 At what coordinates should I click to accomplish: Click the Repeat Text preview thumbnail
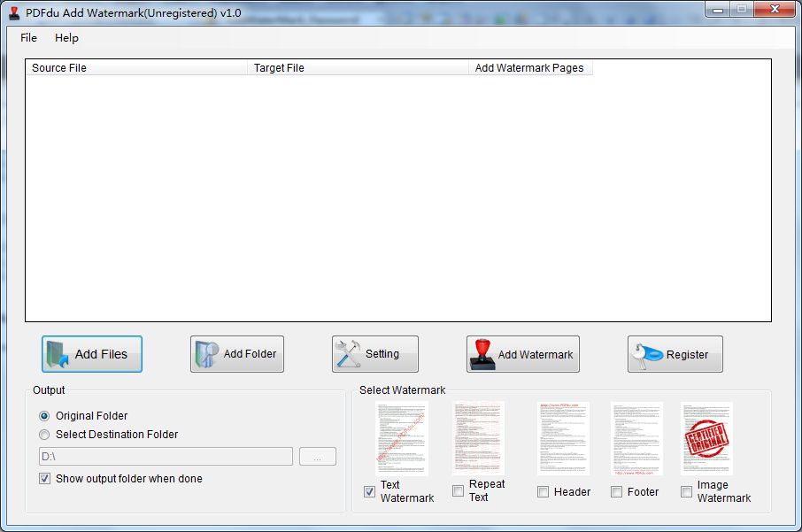[478, 438]
